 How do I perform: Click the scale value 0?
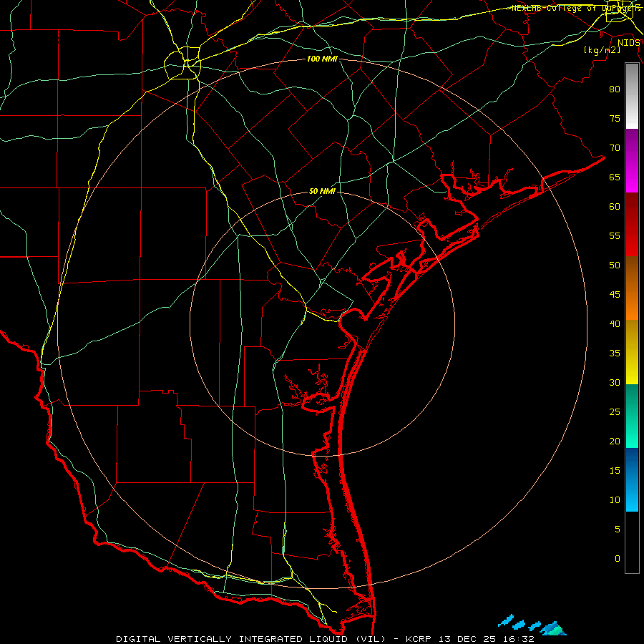pos(618,559)
